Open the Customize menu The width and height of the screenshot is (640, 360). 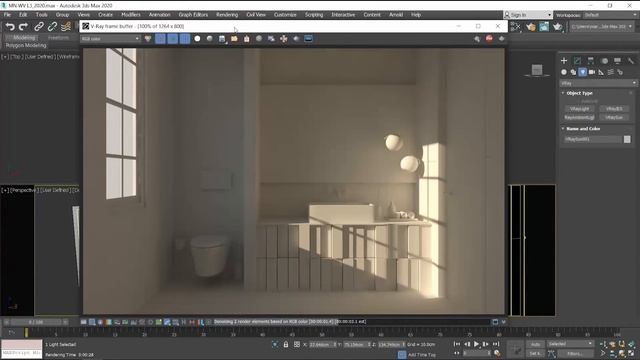point(285,15)
